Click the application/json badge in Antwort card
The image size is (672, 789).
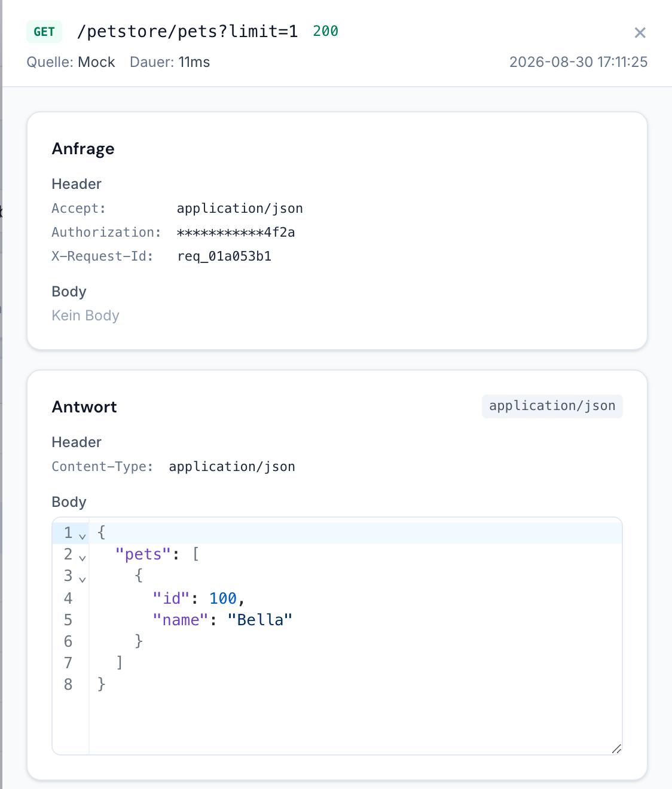point(552,406)
